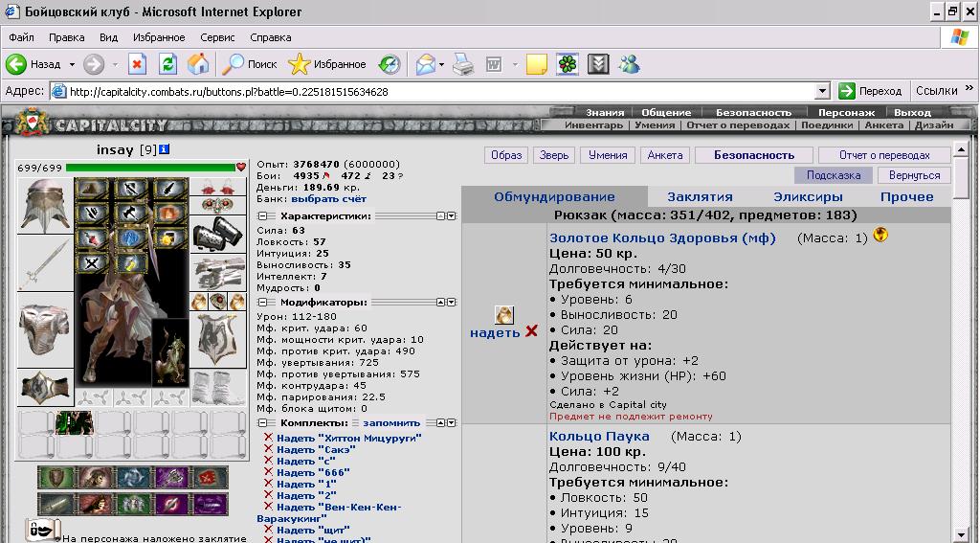Open Поиск search in the toolbar
This screenshot has width=980, height=543.
(250, 64)
